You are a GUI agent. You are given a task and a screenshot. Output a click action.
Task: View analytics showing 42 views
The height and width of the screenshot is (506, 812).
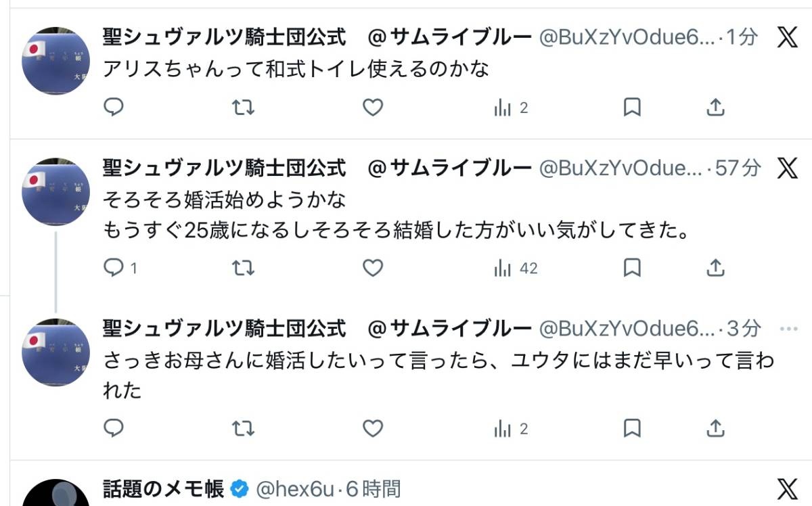tap(516, 269)
